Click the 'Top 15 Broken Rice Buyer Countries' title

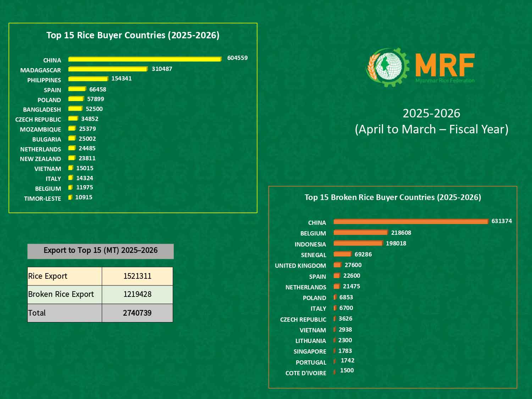pyautogui.click(x=393, y=197)
